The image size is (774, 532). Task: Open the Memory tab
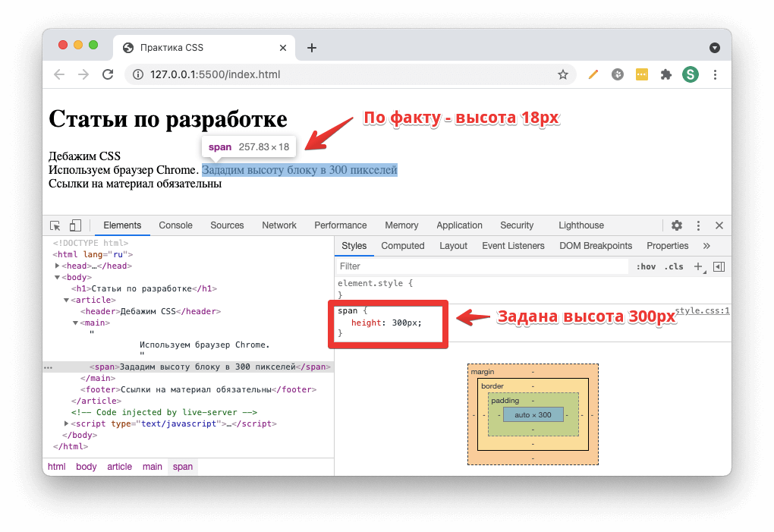tap(401, 225)
